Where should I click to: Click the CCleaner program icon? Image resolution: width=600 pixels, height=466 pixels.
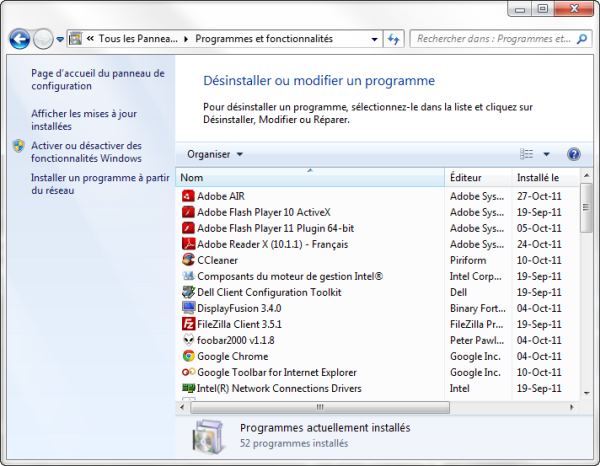pos(188,260)
